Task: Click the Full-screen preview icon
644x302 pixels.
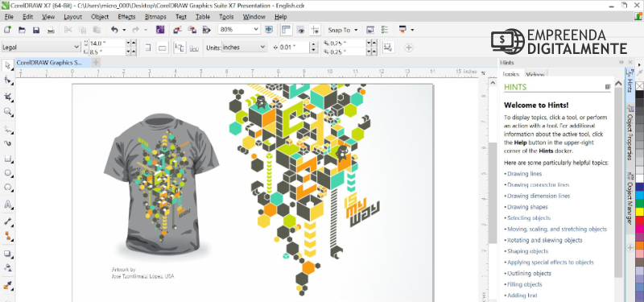Action: (x=269, y=30)
